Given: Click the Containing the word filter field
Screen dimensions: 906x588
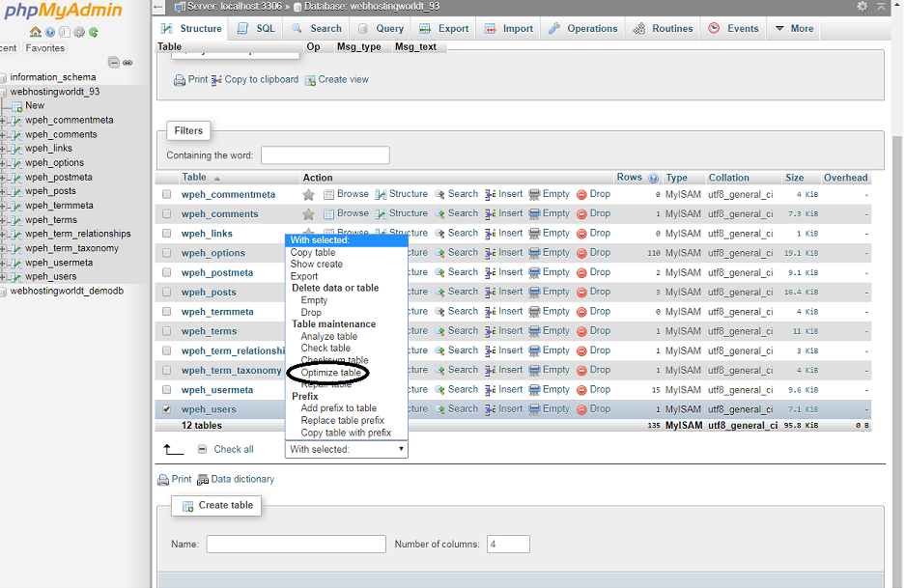Looking at the screenshot, I should 325,155.
